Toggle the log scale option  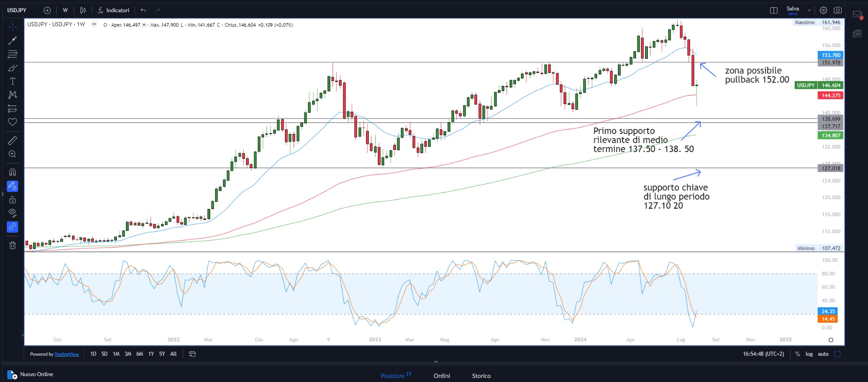809,354
